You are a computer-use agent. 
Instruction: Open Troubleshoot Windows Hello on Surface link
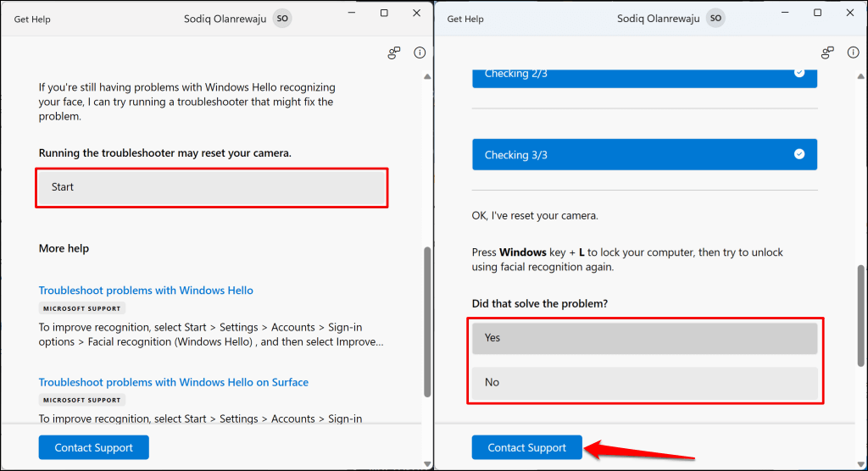[173, 382]
